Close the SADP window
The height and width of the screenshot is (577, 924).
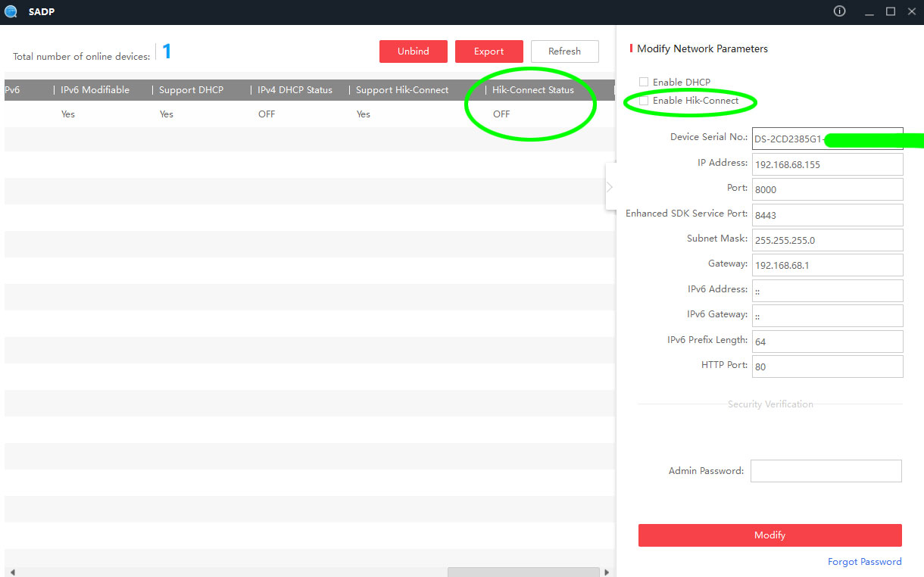911,11
